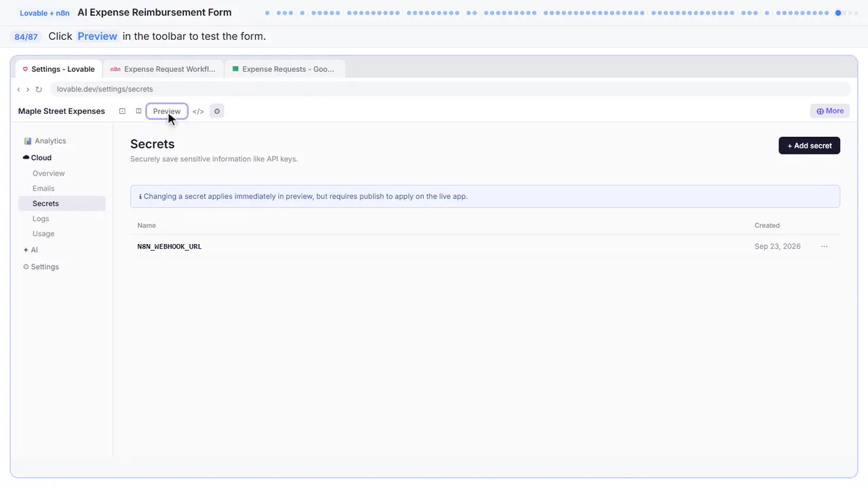Click the split-view columns icon in toolbar
Image resolution: width=868 pixels, height=488 pixels.
(x=138, y=111)
